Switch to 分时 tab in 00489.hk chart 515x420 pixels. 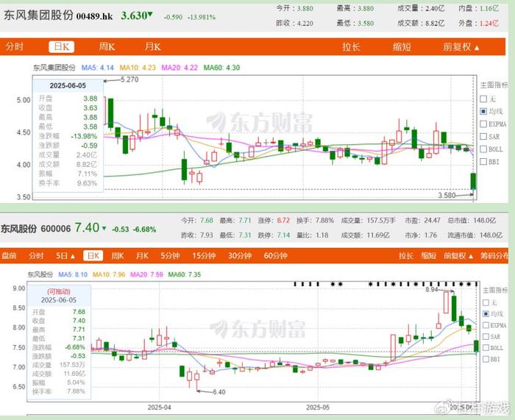pos(15,46)
